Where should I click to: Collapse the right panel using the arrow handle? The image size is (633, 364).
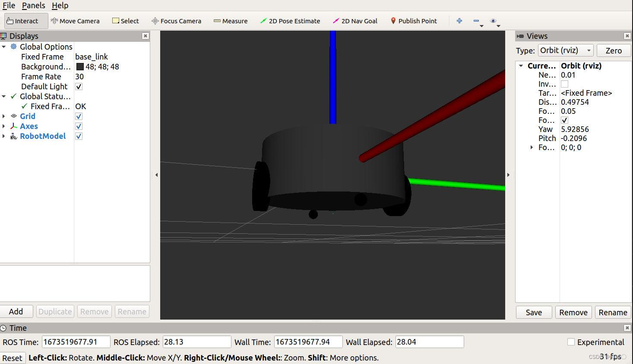point(508,175)
